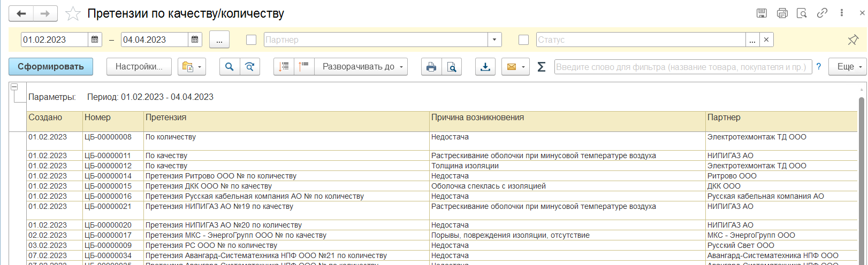
Task: Open the email envelope dropdown
Action: pyautogui.click(x=515, y=67)
